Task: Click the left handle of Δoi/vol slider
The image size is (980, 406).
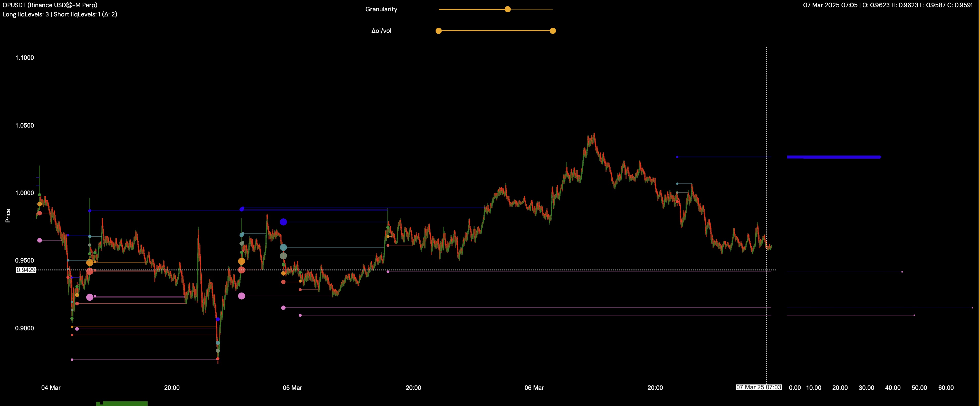Action: tap(439, 31)
